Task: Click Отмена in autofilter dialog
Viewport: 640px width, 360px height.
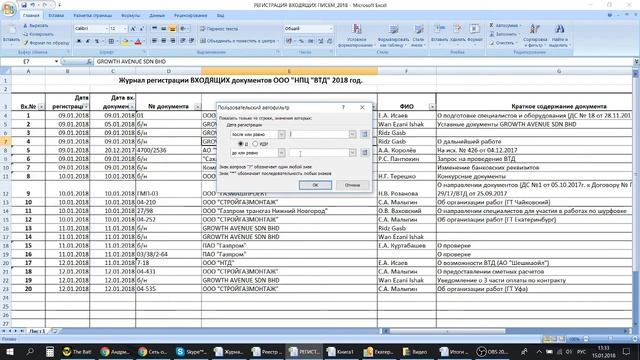Action: click(x=352, y=185)
